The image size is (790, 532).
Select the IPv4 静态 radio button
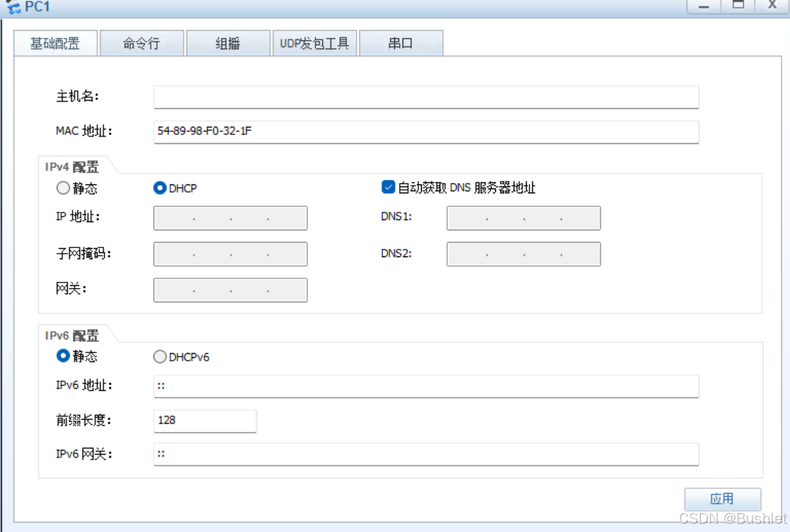[x=63, y=188]
